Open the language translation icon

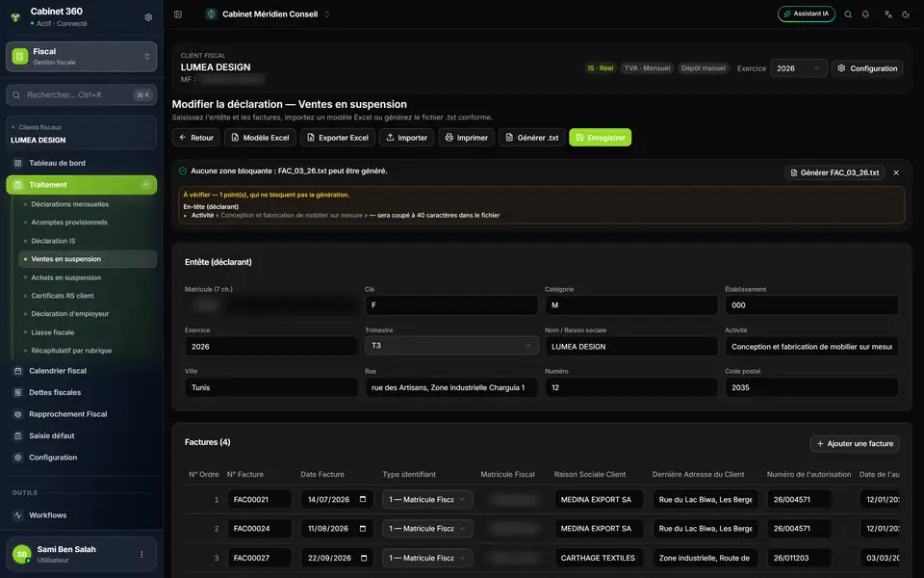pyautogui.click(x=888, y=14)
